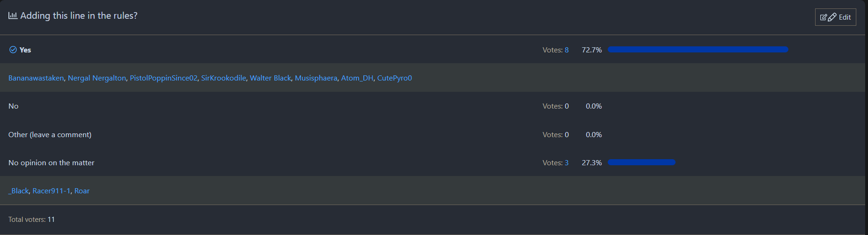Open Musisphaera's profile link
This screenshot has width=868, height=235.
pos(316,78)
